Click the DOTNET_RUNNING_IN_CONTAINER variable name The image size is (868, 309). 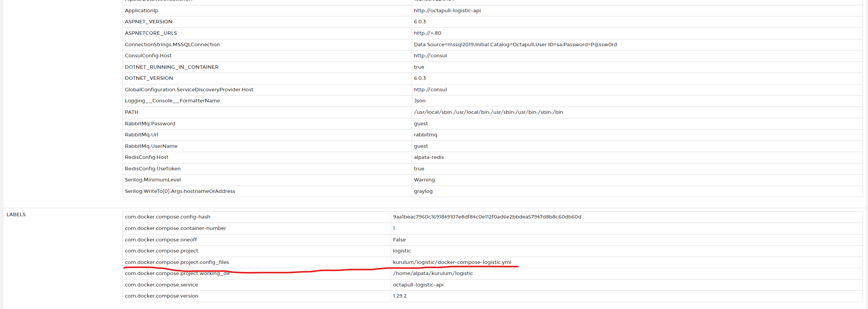[x=172, y=67]
